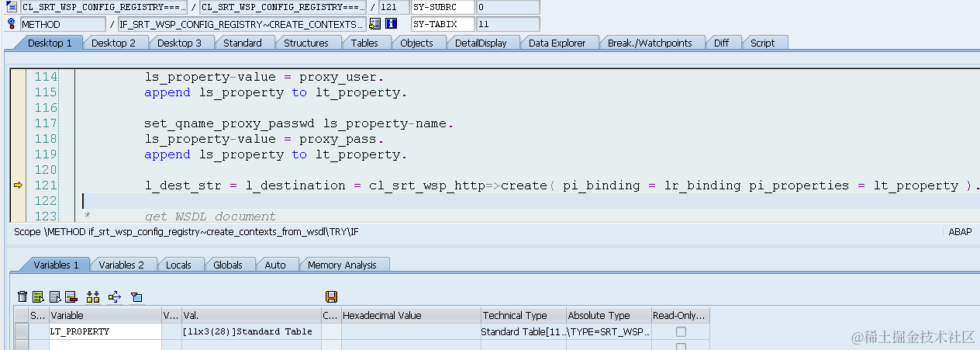Viewport: 980px width, 350px height.
Task: Select the Variables 1 tab
Action: 56,265
